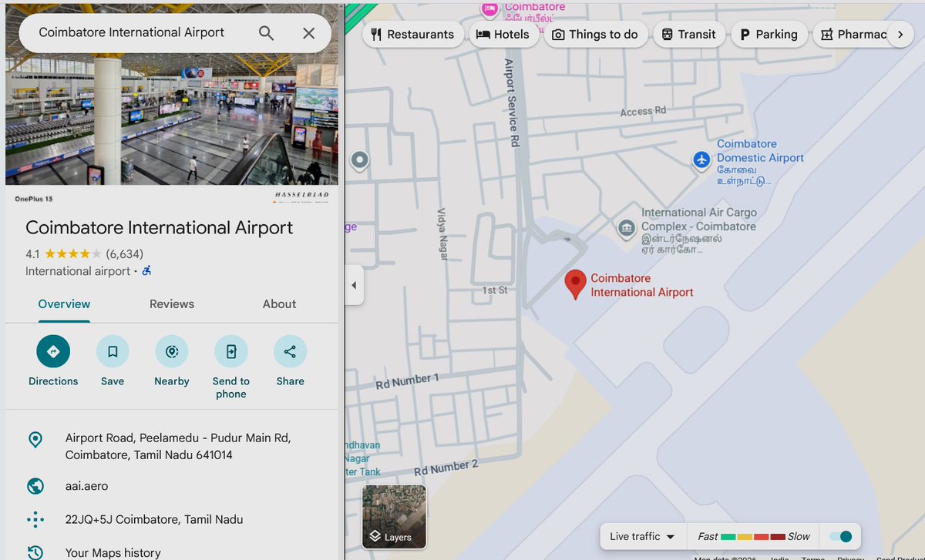Image resolution: width=925 pixels, height=560 pixels.
Task: Click the Nearby icon button
Action: coord(172,351)
